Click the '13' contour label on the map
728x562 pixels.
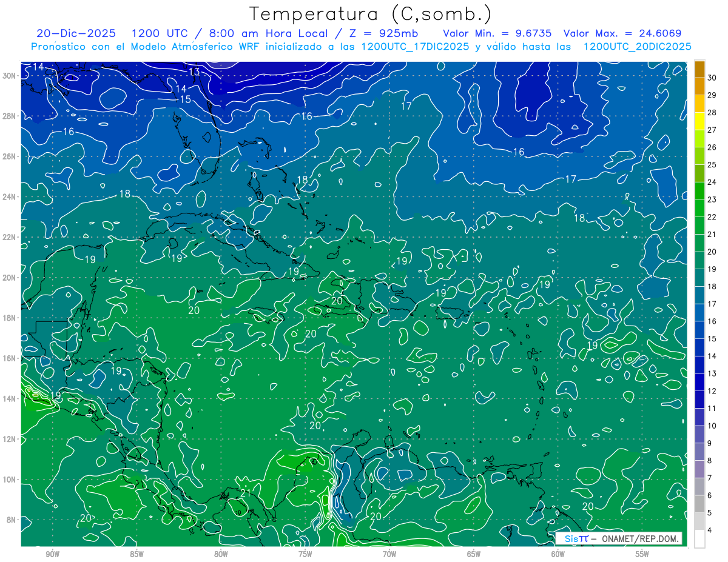(194, 72)
